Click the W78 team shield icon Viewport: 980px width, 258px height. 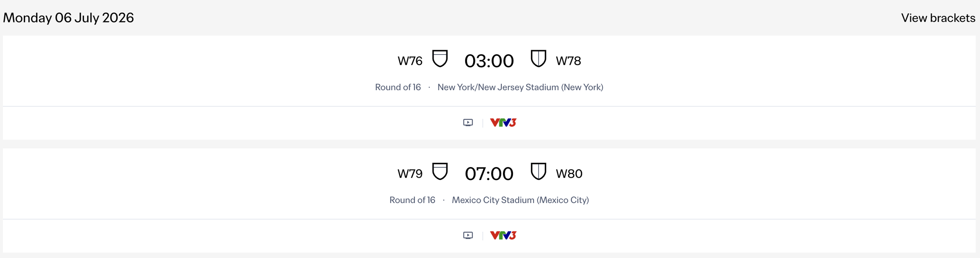(x=538, y=59)
